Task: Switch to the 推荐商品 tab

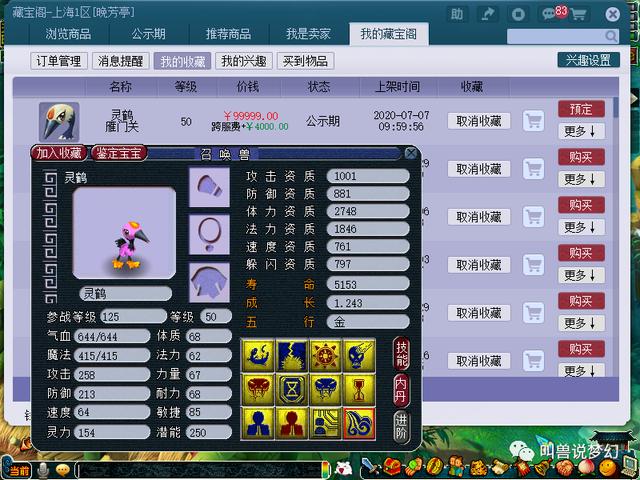Action: point(228,34)
